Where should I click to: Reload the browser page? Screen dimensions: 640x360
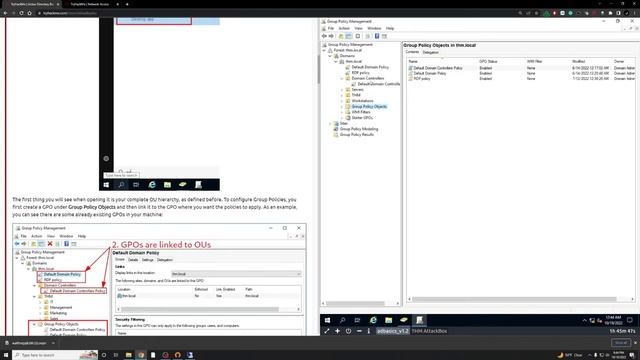tap(21, 13)
